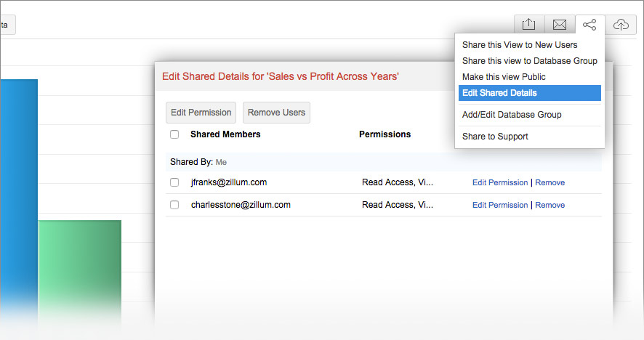The width and height of the screenshot is (644, 340).
Task: Select Make this view Public
Action: pos(504,77)
